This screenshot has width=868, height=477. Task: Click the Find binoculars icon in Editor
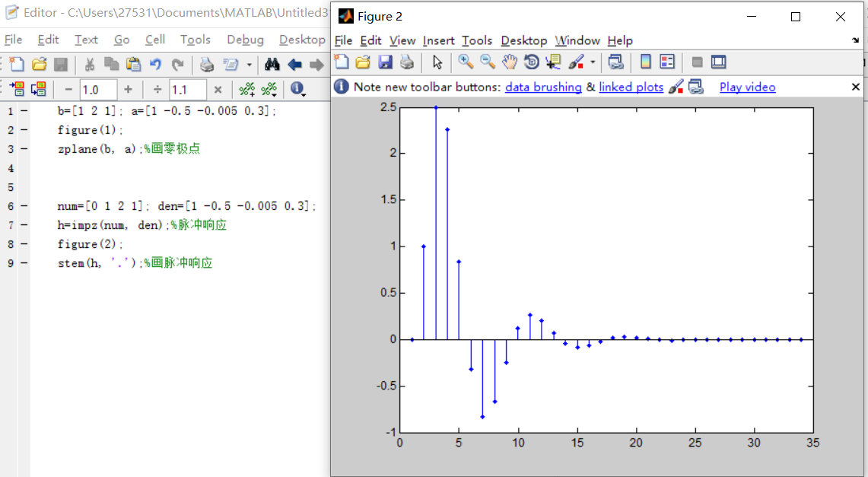272,65
